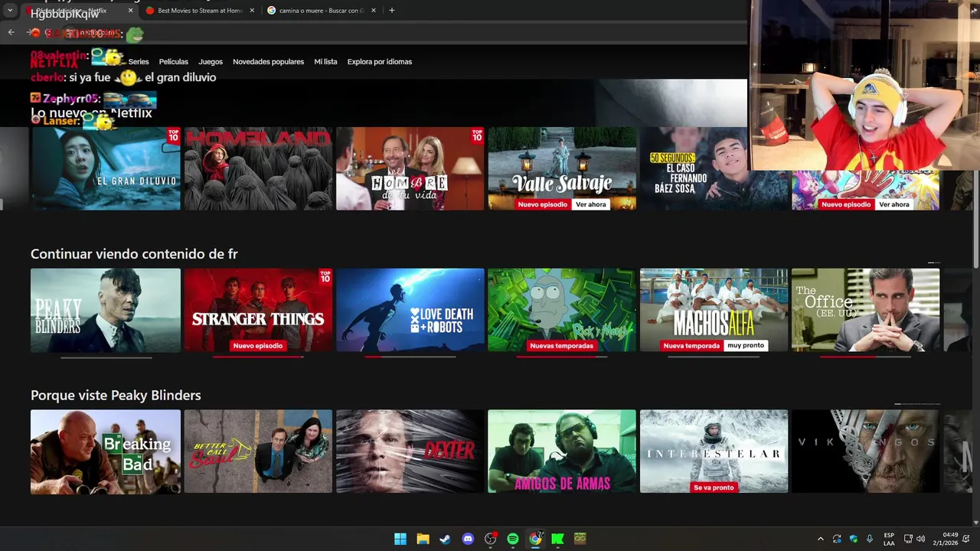Open the network status tray icon
Image resolution: width=980 pixels, height=551 pixels.
(x=908, y=539)
